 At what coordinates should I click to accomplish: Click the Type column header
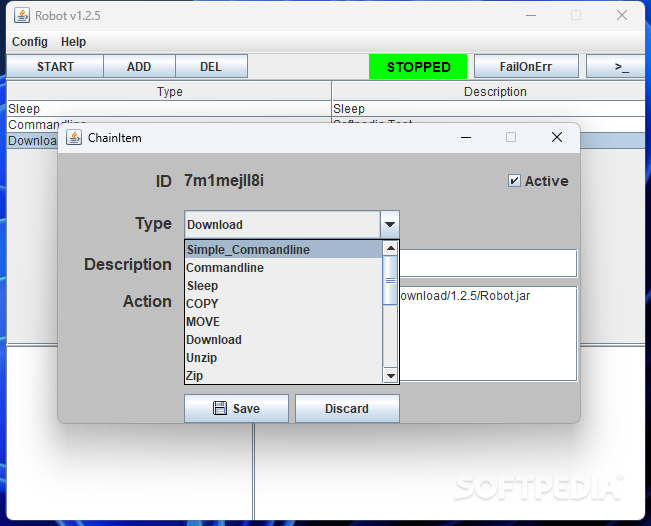[x=169, y=91]
